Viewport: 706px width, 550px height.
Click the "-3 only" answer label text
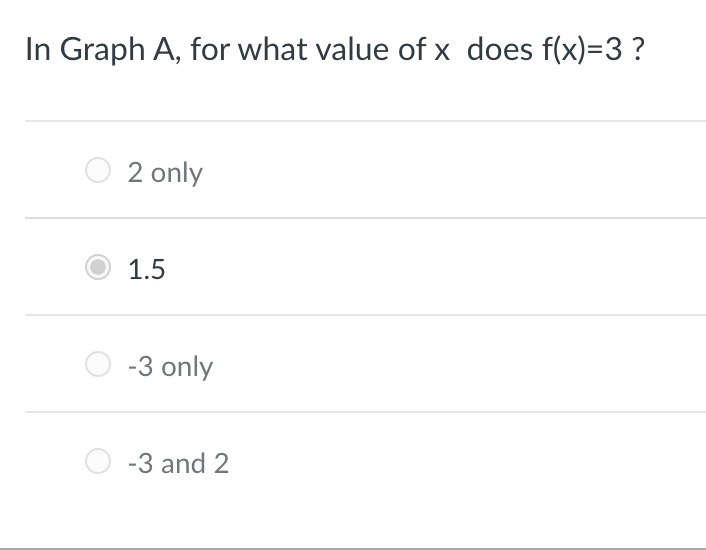click(x=170, y=366)
